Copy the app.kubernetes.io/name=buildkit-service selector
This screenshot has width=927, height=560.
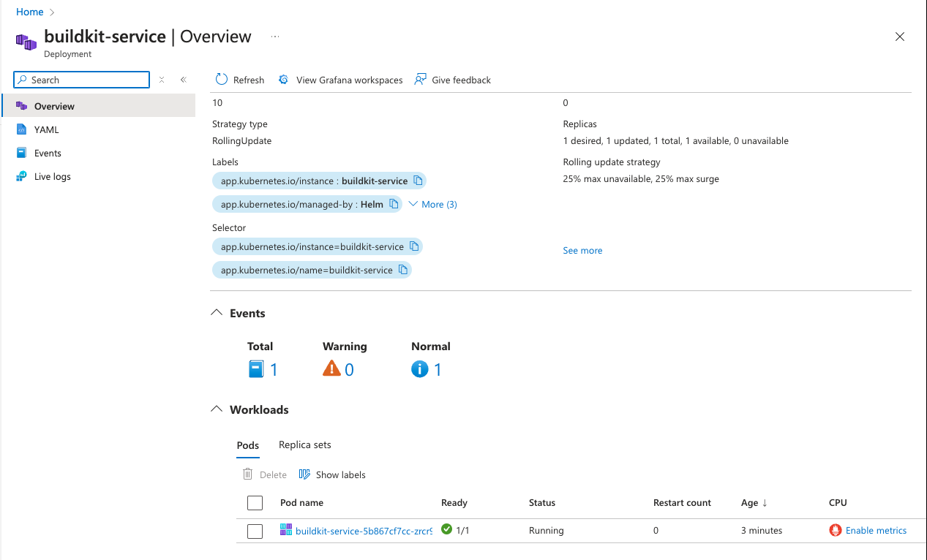pos(403,270)
